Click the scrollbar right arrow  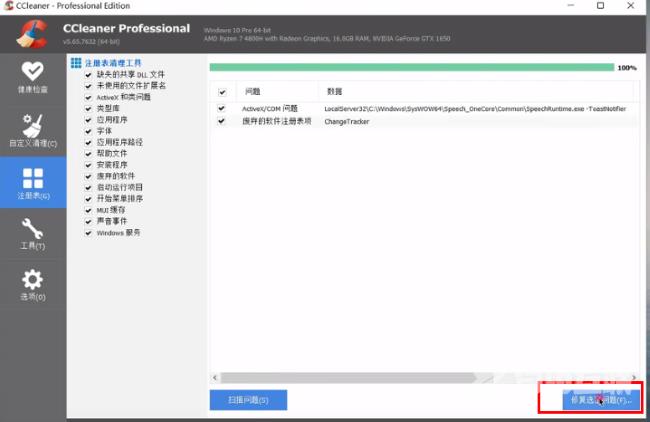(x=634, y=378)
